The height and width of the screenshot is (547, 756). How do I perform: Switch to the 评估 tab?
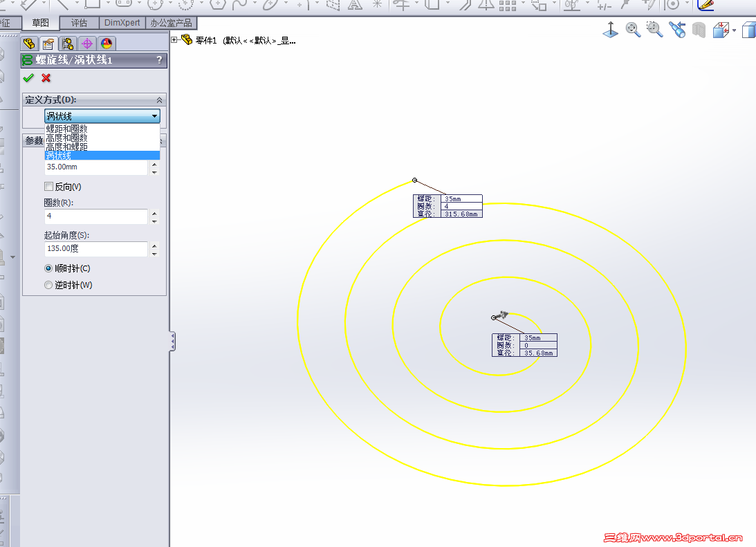(x=79, y=23)
